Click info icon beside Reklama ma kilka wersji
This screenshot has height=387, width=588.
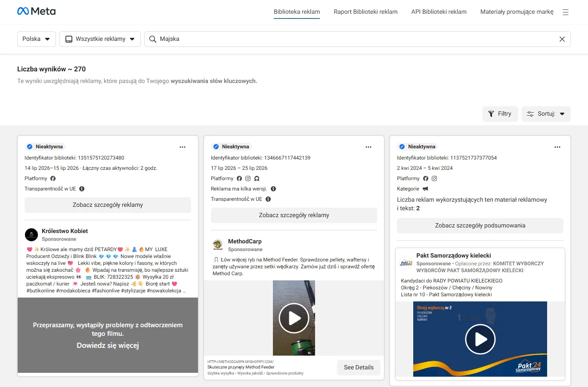tap(273, 189)
